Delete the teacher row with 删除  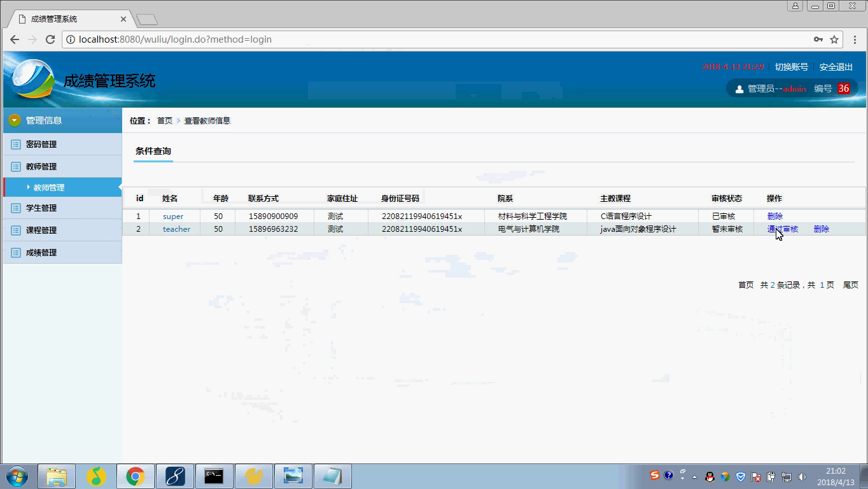pyautogui.click(x=822, y=229)
